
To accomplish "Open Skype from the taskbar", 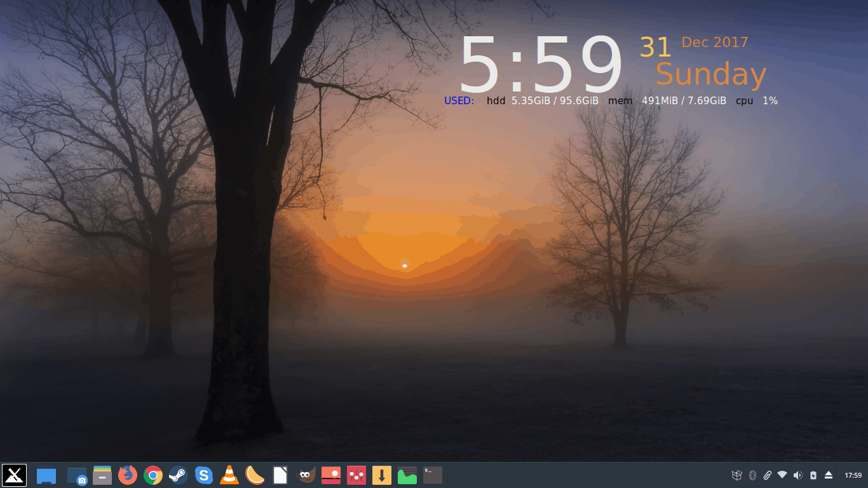I will (203, 475).
